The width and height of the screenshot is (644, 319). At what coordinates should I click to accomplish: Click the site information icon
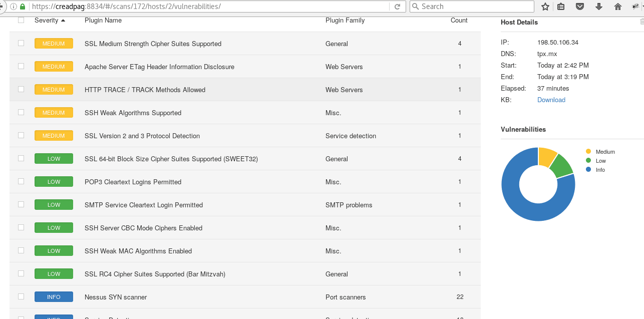click(x=13, y=7)
